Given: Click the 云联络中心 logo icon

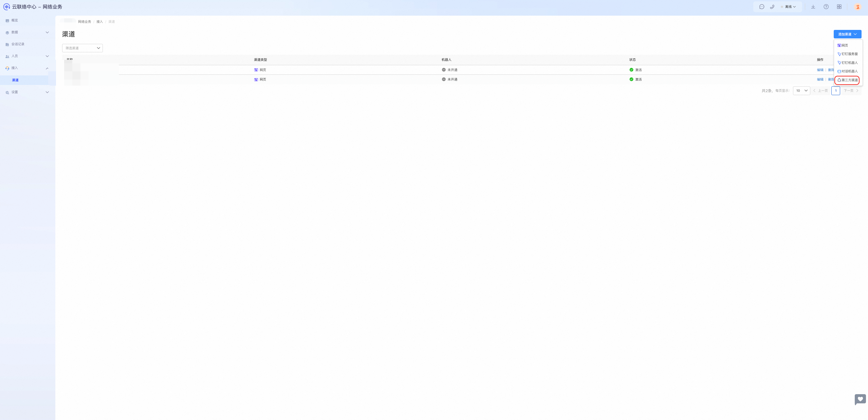Looking at the screenshot, I should (6, 7).
